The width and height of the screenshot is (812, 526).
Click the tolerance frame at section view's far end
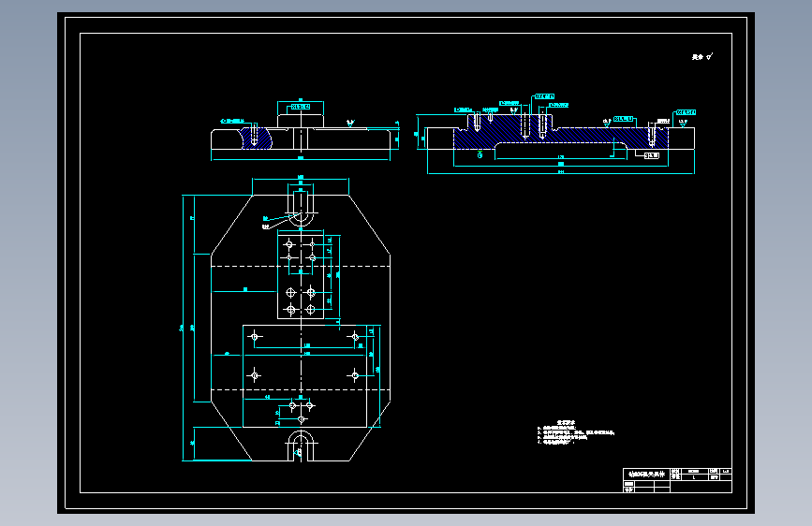click(687, 112)
